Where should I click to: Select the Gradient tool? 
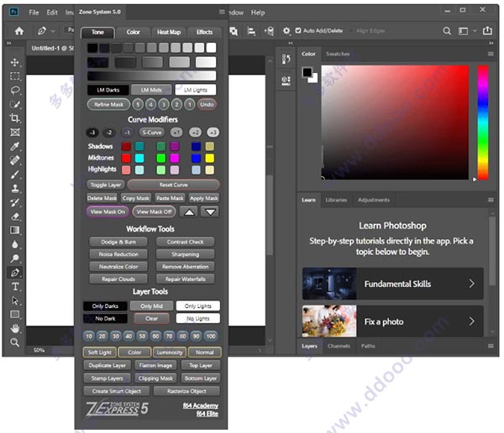tap(15, 230)
